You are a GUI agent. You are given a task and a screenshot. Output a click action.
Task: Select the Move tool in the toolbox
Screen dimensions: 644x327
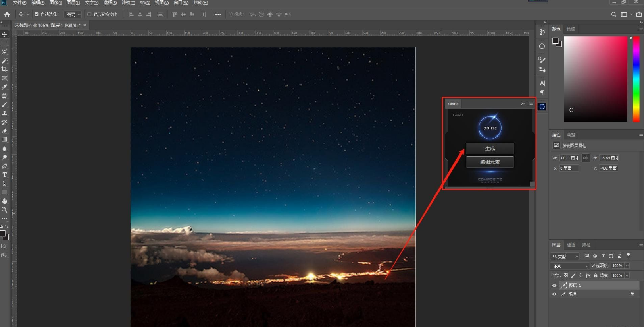pos(4,35)
